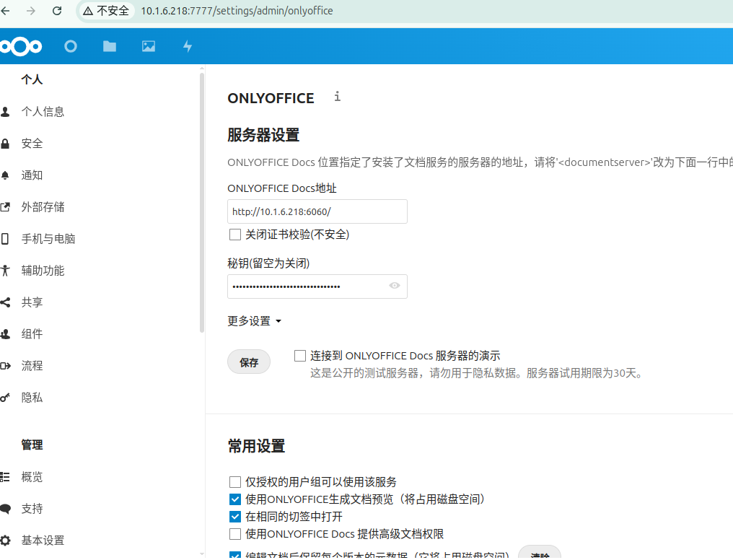Screen dimensions: 733x560
Task: Click the key icon beside 隐私
Action: (5, 398)
